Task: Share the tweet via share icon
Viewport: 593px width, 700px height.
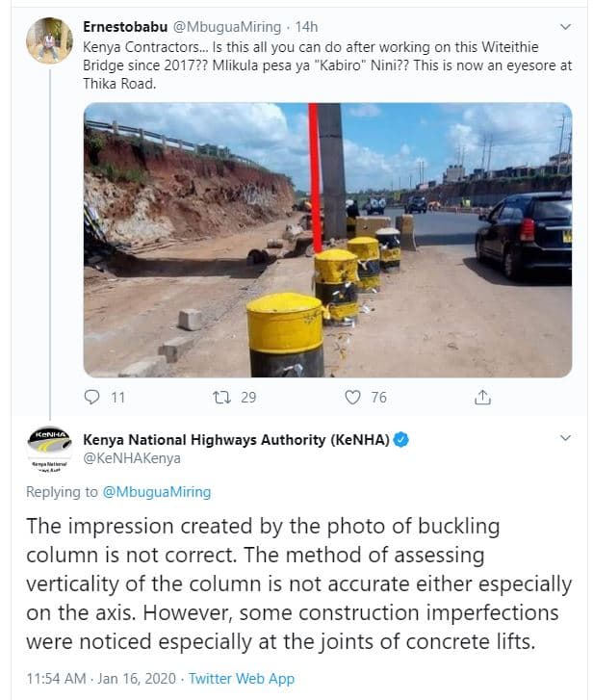Action: tap(483, 397)
